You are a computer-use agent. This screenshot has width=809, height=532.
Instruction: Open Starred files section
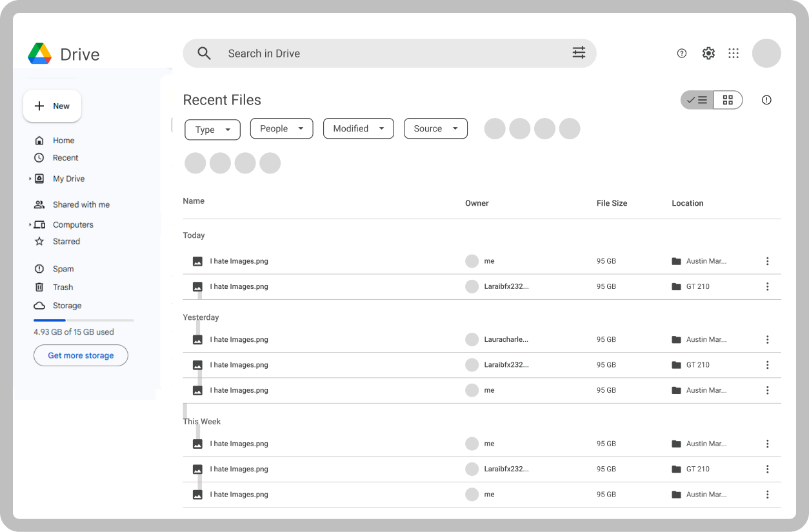tap(66, 242)
